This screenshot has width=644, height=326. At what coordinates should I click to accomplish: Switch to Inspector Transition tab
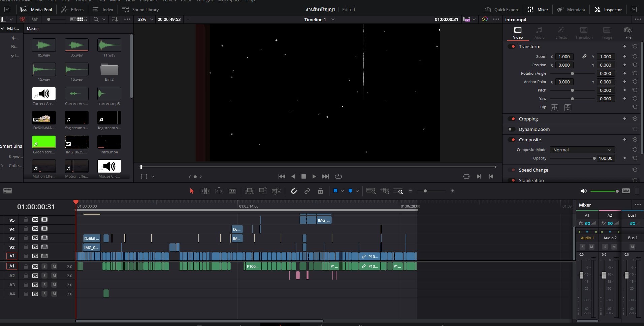click(584, 33)
